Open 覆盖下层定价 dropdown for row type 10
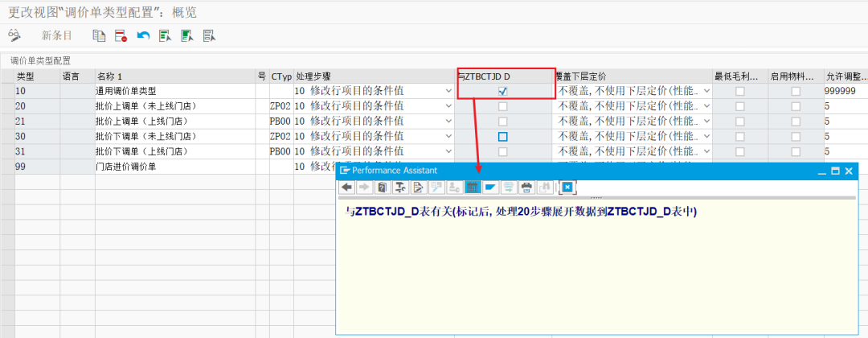This screenshot has width=868, height=338. coord(706,92)
